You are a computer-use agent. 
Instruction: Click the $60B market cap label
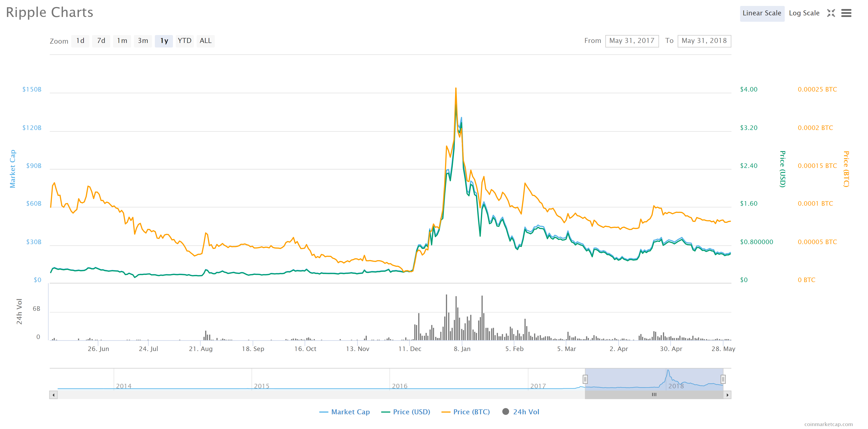[x=34, y=204]
